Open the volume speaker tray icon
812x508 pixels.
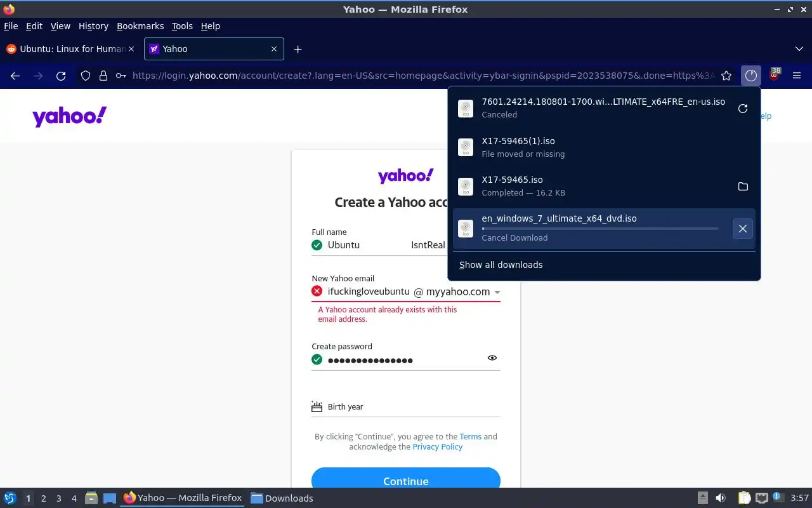(721, 498)
